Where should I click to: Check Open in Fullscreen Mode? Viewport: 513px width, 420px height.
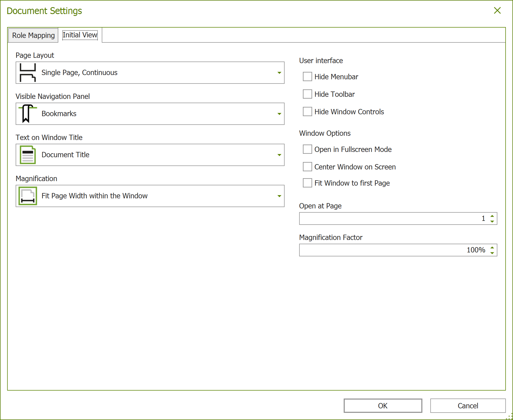coord(307,149)
